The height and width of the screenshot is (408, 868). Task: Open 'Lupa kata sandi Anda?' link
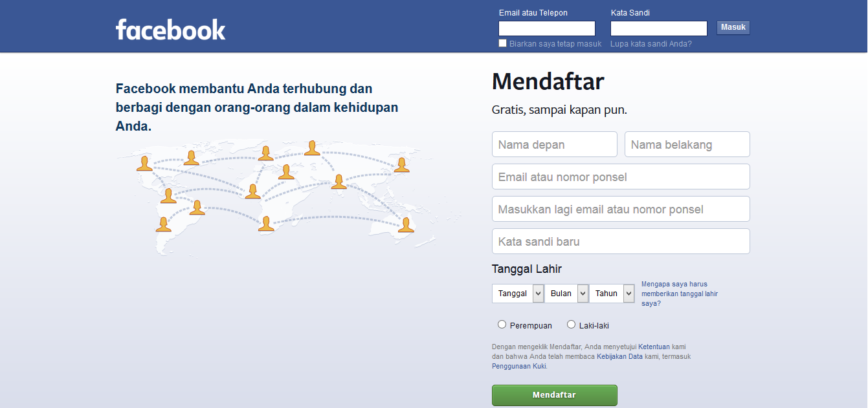pos(651,44)
